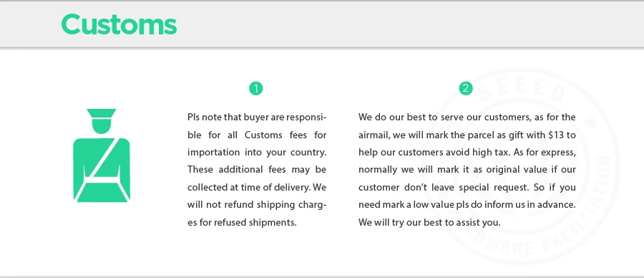
Task: Click 'We will try our best to assist you.'
Action: click(x=429, y=223)
